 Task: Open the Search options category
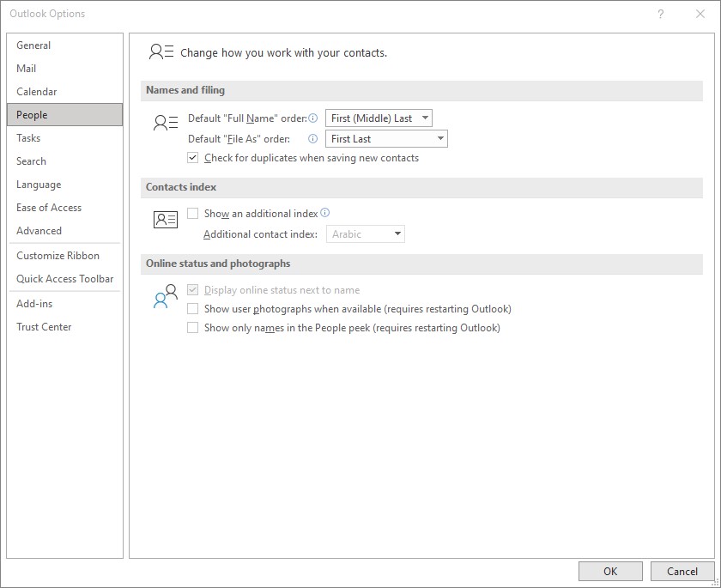pyautogui.click(x=65, y=161)
